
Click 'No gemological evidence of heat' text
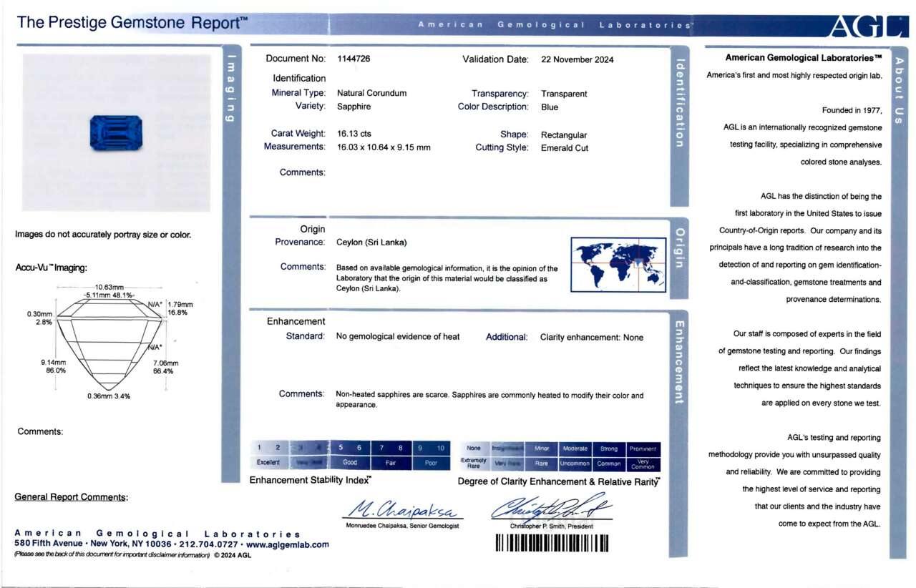point(398,337)
